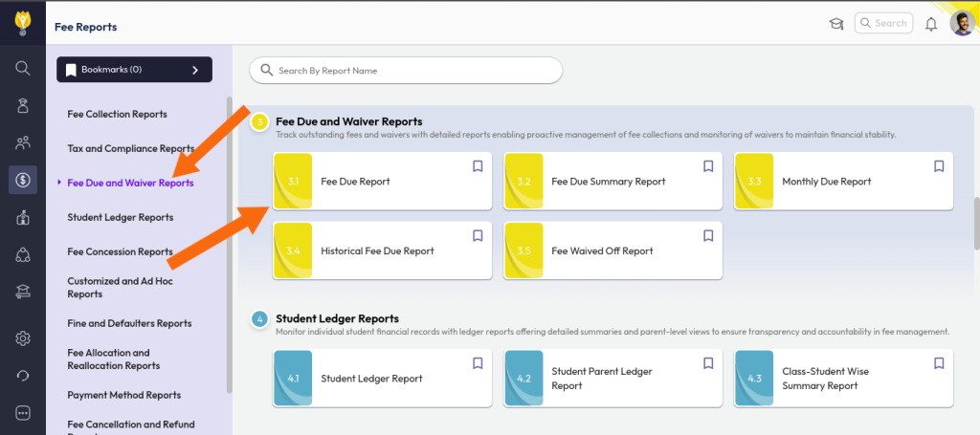
Task: Open the fee module dollar icon
Action: [x=23, y=180]
